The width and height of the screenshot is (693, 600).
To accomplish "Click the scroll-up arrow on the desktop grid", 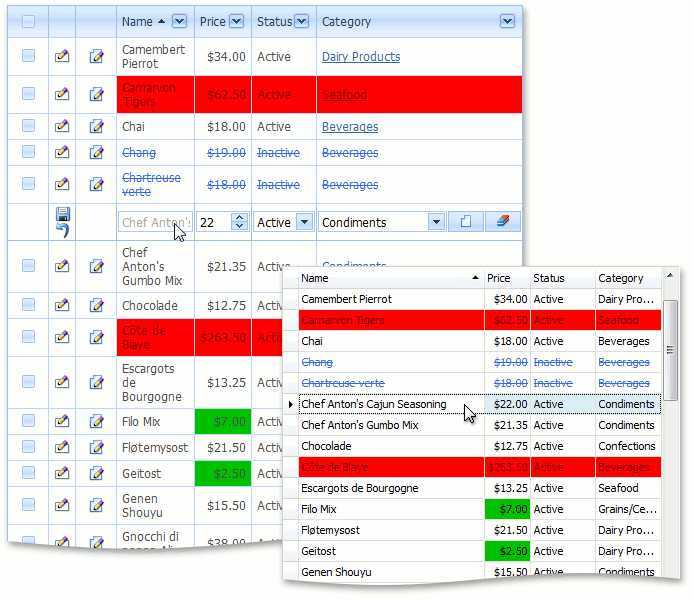I will (670, 276).
